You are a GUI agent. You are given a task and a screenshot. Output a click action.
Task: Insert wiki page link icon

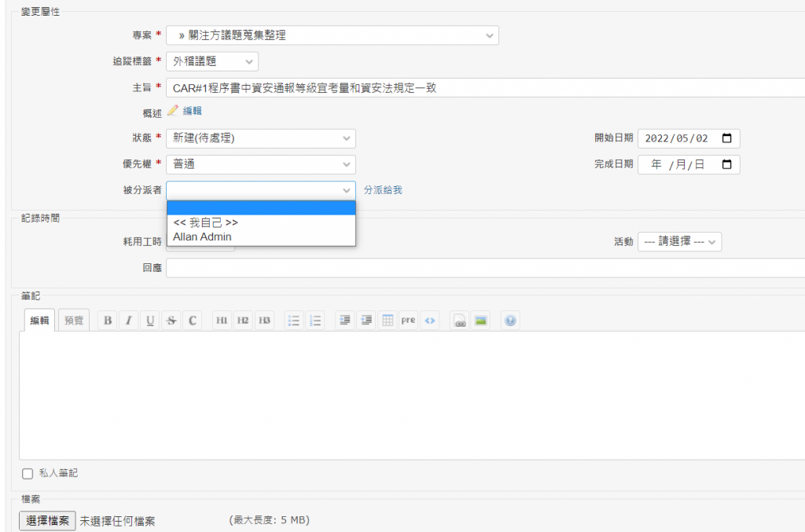point(459,320)
